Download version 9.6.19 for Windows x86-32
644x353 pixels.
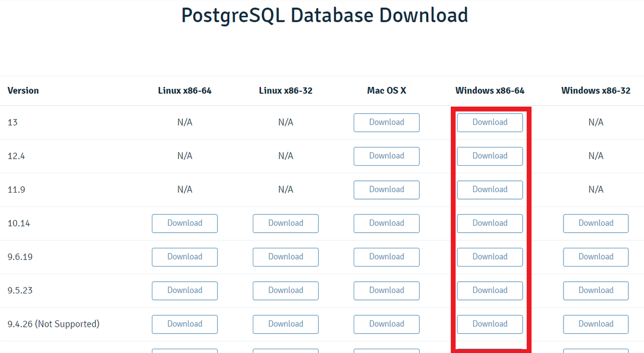coord(596,257)
